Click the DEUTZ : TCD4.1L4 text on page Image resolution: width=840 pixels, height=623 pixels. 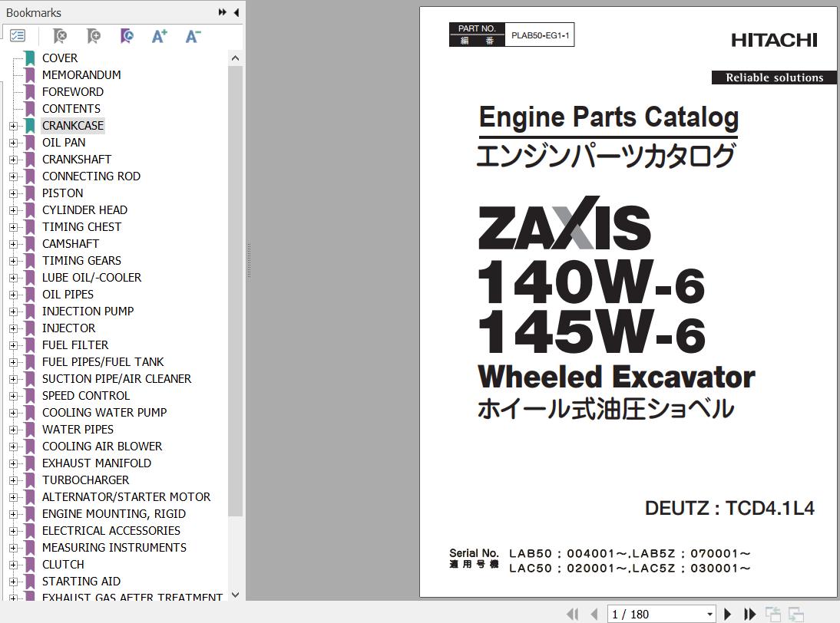pyautogui.click(x=729, y=508)
